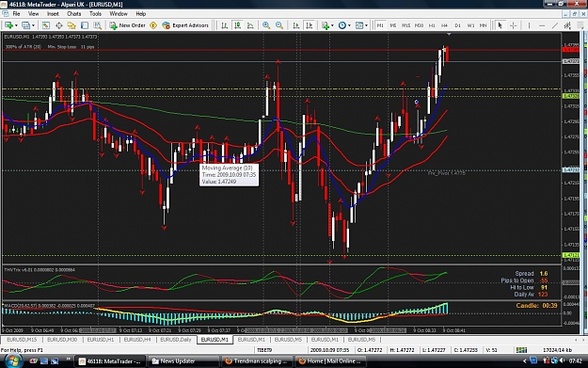Screen dimensions: 588x368
Task: Switch to the EURUSD,H4 chart tab
Action: 137,340
